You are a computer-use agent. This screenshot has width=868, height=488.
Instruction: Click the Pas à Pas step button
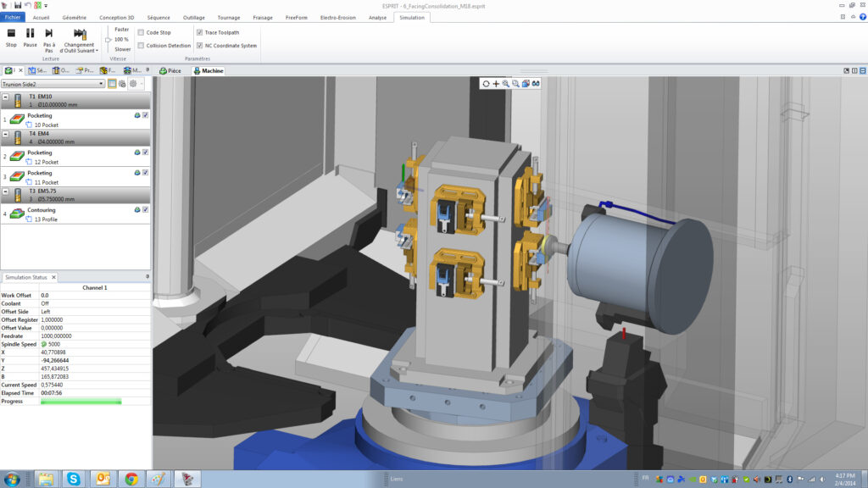tap(49, 36)
